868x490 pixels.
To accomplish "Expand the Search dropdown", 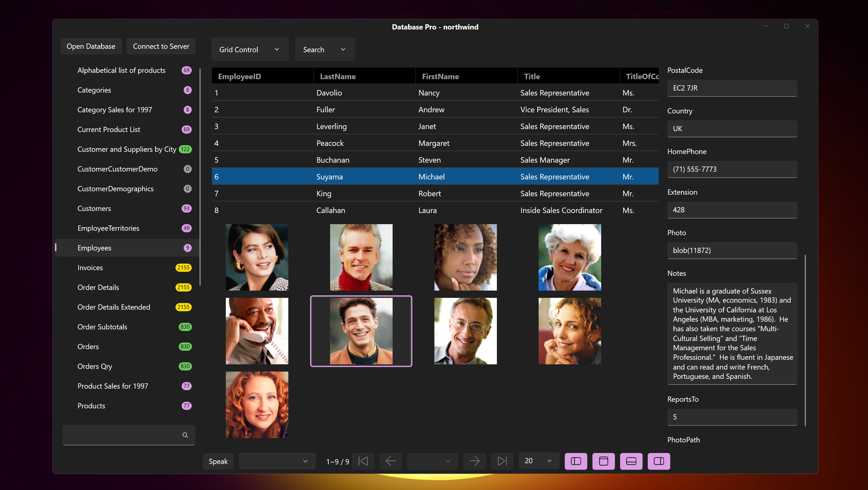I will pyautogui.click(x=324, y=50).
